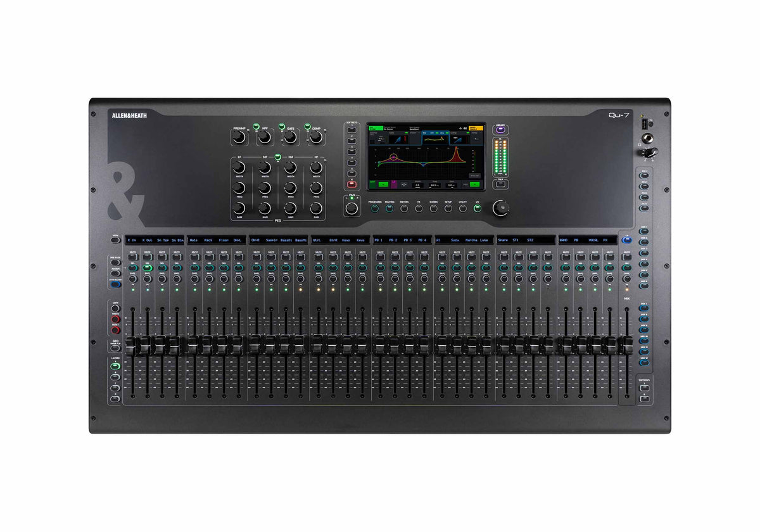Open the Setup screen
Image resolution: width=760 pixels, height=532 pixels.
point(448,208)
